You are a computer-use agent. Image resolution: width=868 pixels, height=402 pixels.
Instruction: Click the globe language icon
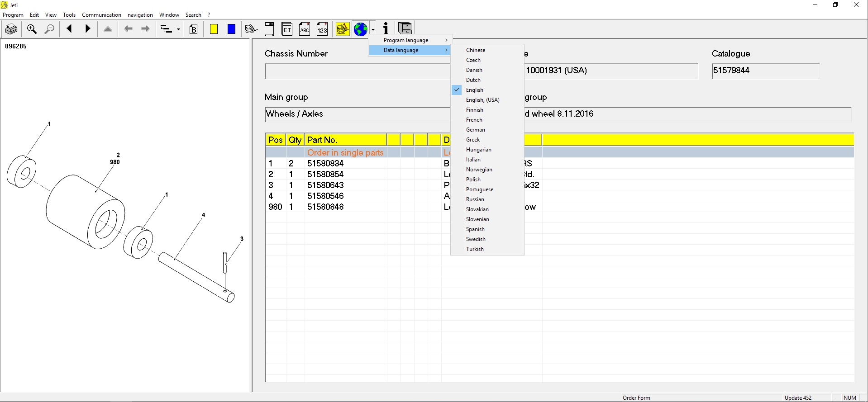[361, 29]
